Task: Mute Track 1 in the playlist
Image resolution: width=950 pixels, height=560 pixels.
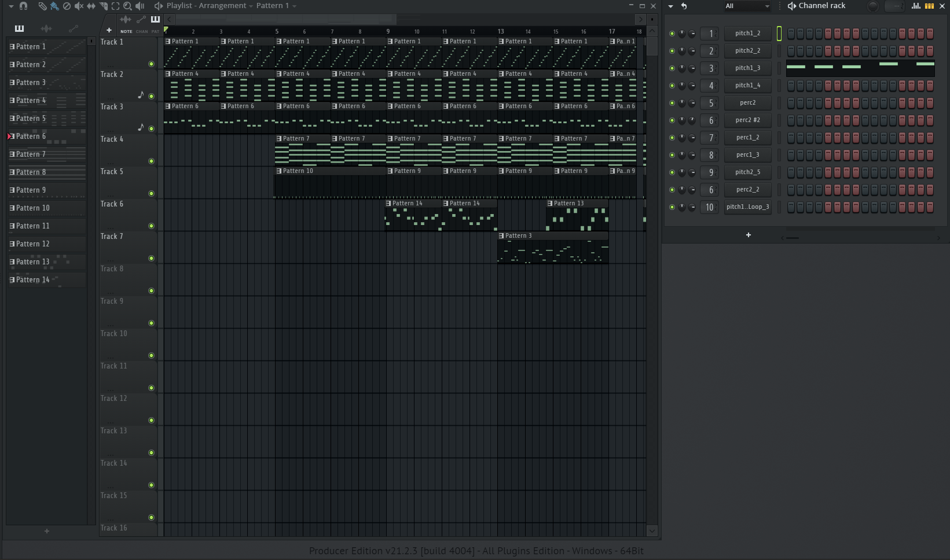Action: coord(151,64)
